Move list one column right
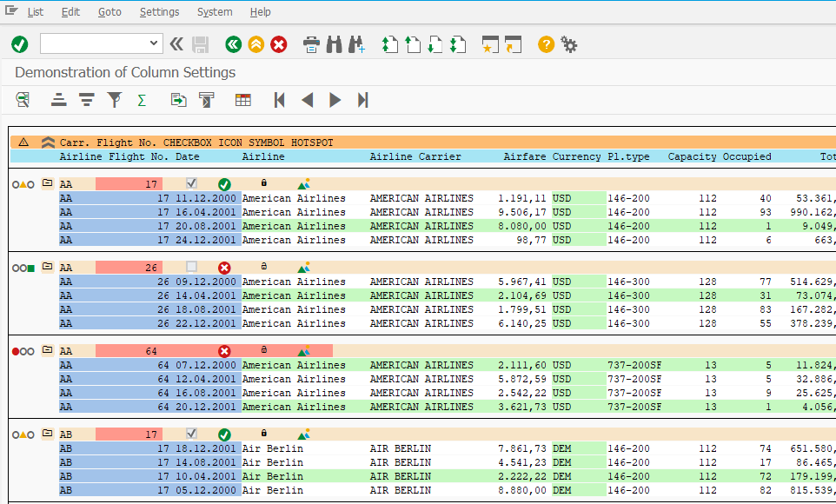Screen dimensions: 836x504 [x=335, y=100]
